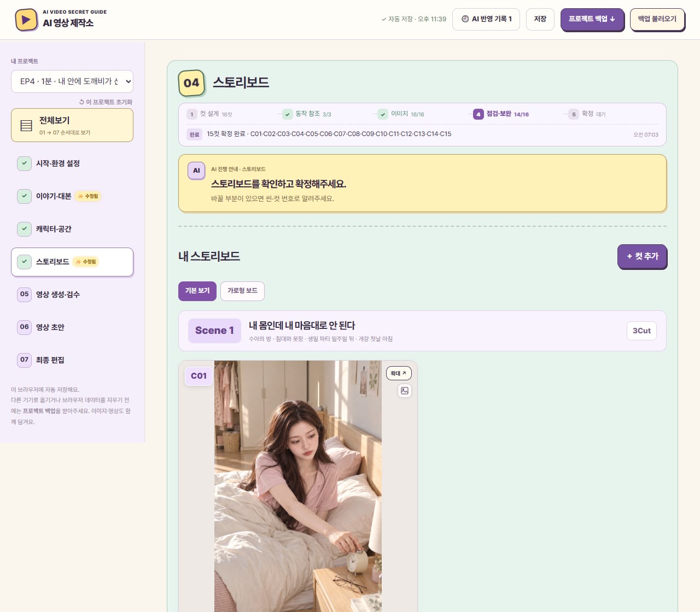Click the 내 스토리보드 section heading
This screenshot has width=700, height=612.
209,256
